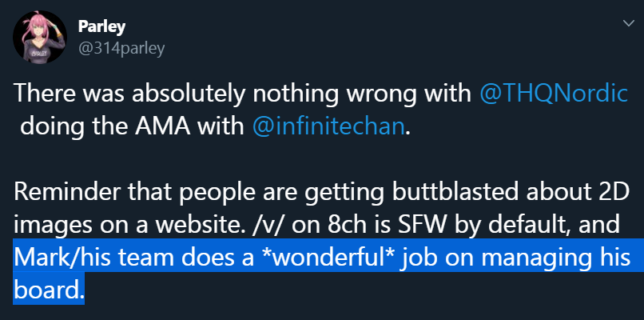Open the @THQNordic mention
The image size is (644, 320).
pos(554,94)
